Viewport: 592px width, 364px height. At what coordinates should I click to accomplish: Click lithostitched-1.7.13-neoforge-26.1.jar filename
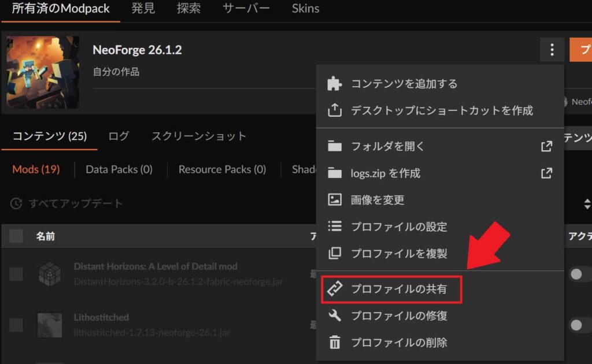152,333
